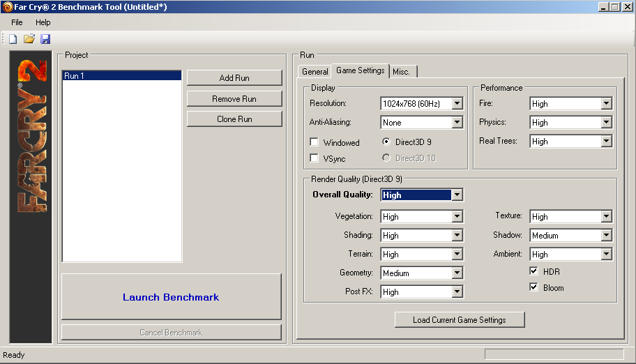
Task: Uncheck the Bloom checkbox
Action: 533,287
